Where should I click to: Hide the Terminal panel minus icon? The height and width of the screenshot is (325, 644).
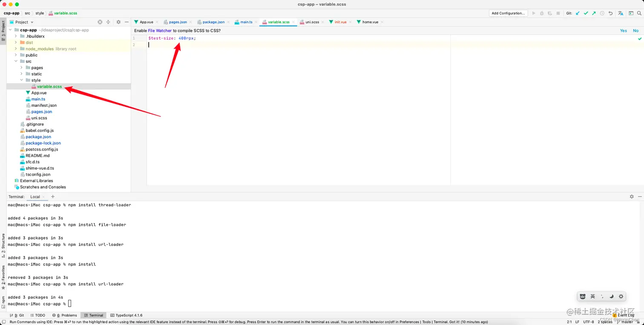pyautogui.click(x=639, y=197)
